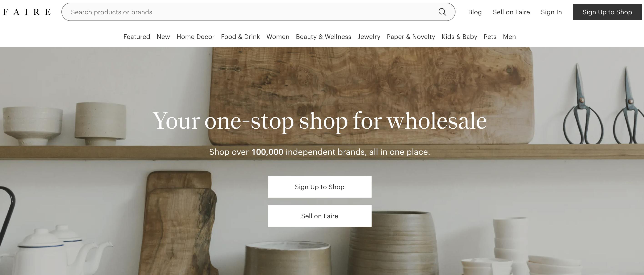This screenshot has height=275, width=644.
Task: Open Beauty & Wellness category
Action: tap(324, 37)
